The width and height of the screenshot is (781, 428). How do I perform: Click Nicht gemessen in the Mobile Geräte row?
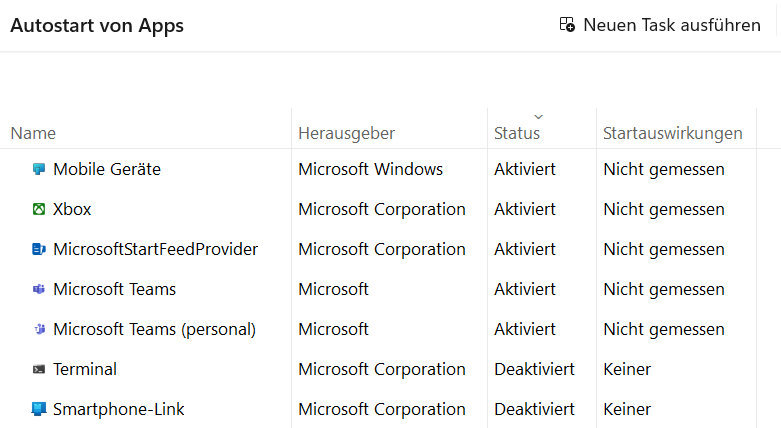click(x=664, y=169)
